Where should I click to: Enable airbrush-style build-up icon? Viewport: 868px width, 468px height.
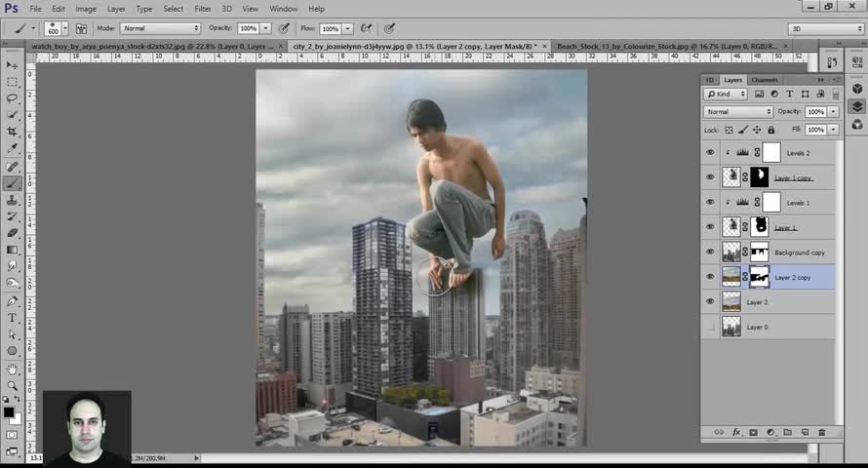click(x=366, y=28)
